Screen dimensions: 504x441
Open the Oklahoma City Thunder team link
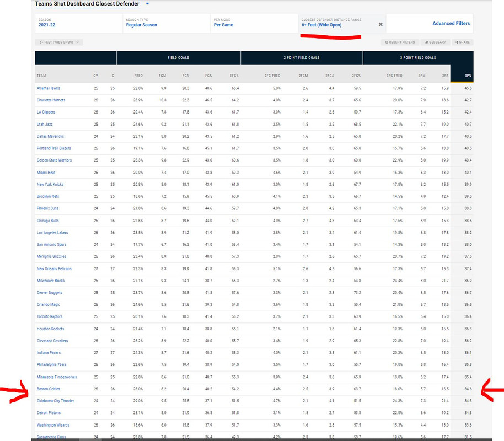pyautogui.click(x=55, y=401)
